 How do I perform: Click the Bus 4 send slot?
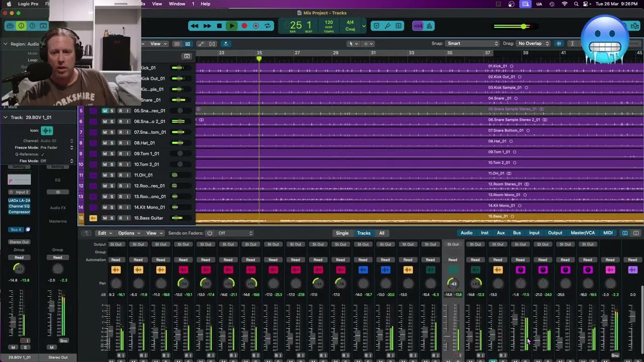[x=16, y=229]
